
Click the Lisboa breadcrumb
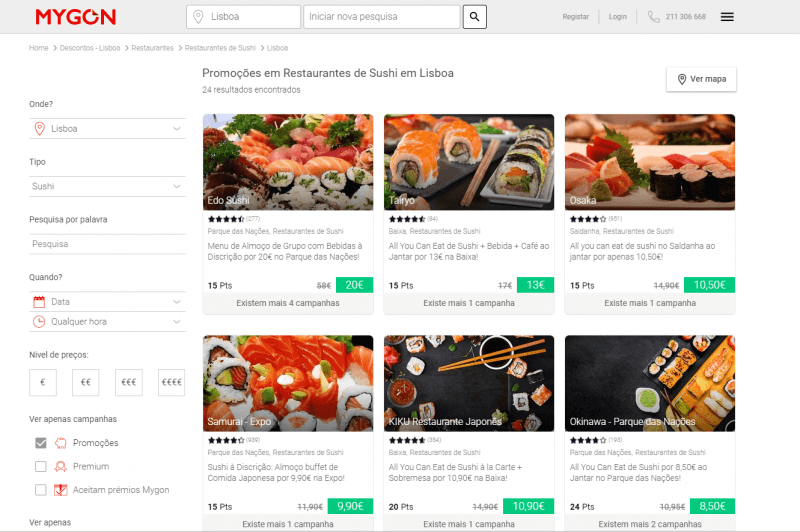(x=278, y=48)
